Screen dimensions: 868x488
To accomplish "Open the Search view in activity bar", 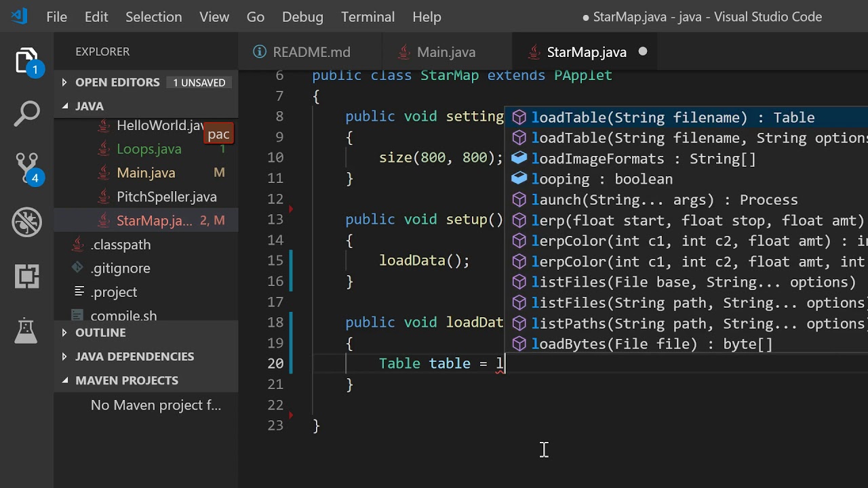I will point(27,114).
